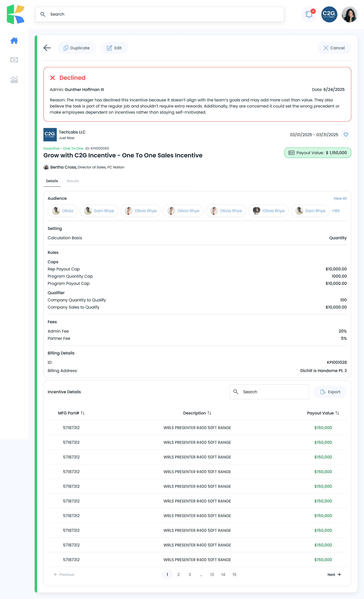Image resolution: width=364 pixels, height=599 pixels.
Task: Click Company Quantity to Qualify value 100
Action: (x=343, y=300)
